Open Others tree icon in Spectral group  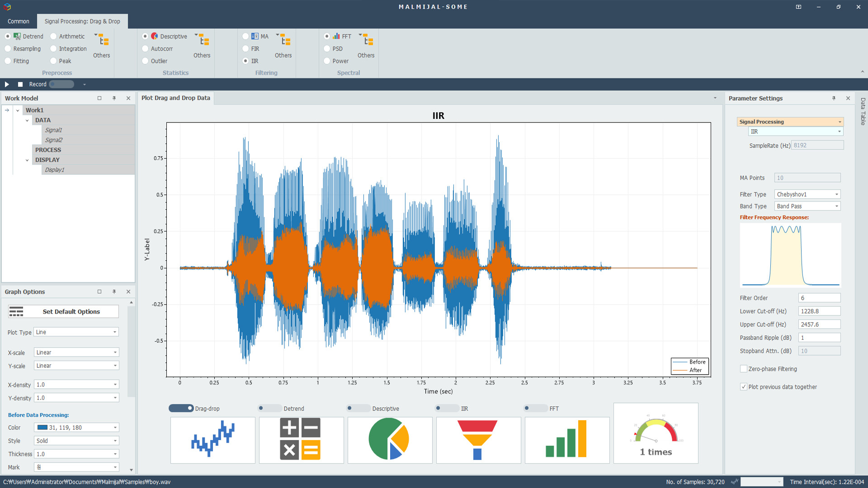[368, 41]
